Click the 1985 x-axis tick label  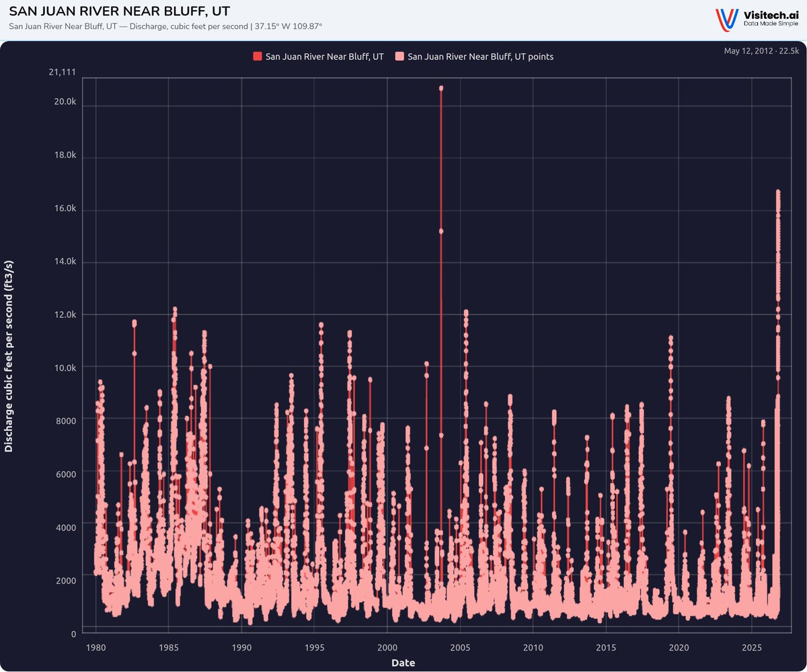[169, 647]
